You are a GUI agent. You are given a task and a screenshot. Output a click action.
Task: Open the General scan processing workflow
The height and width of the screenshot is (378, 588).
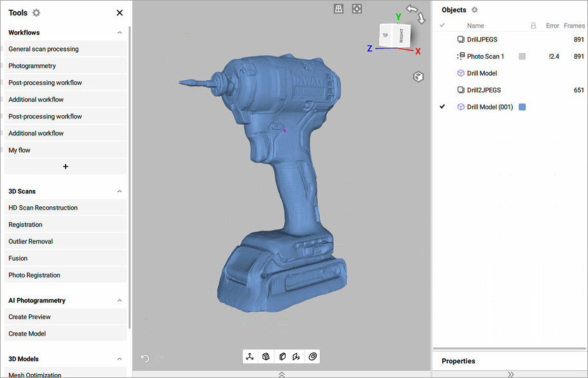click(65, 49)
